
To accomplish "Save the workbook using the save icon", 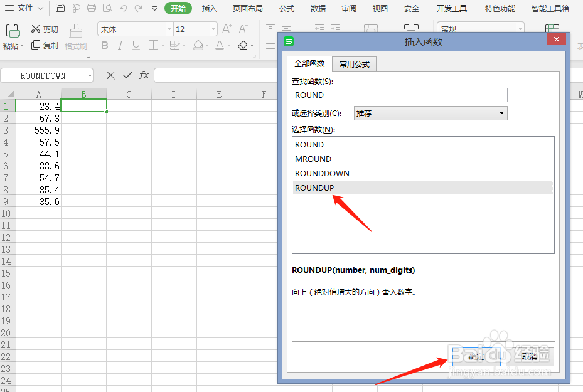I will coord(60,8).
